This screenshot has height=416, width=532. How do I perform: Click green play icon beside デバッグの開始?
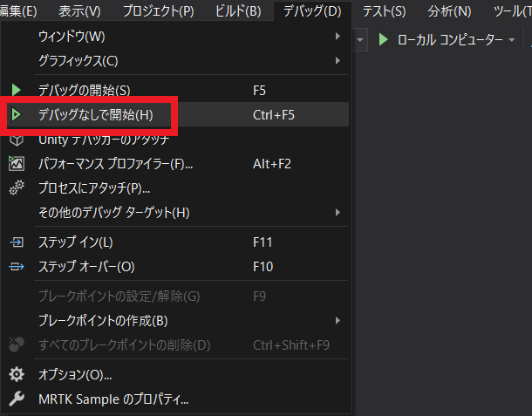16,90
